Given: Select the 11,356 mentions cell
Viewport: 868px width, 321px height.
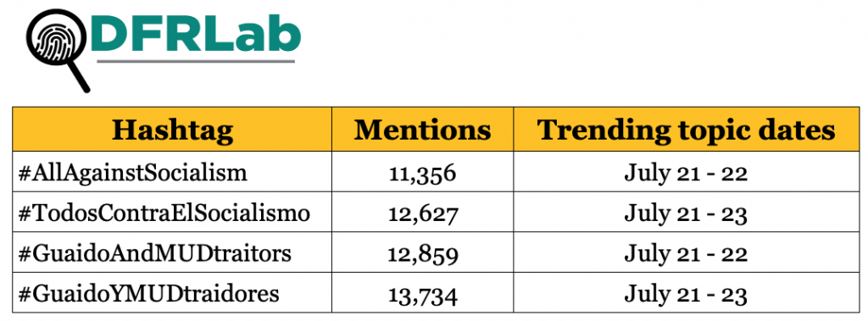Looking at the screenshot, I should click(x=422, y=172).
